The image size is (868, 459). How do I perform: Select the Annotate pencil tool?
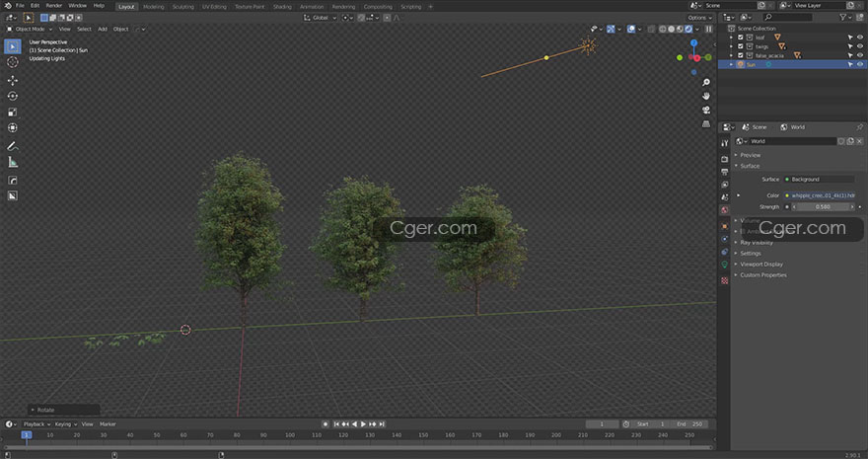click(12, 146)
